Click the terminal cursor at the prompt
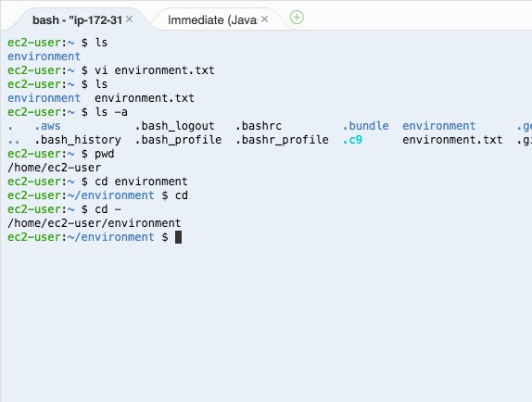This screenshot has height=402, width=532. (179, 237)
